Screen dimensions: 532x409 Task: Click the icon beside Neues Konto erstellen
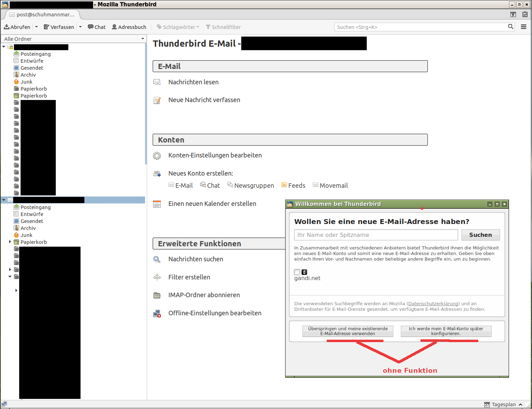(157, 173)
